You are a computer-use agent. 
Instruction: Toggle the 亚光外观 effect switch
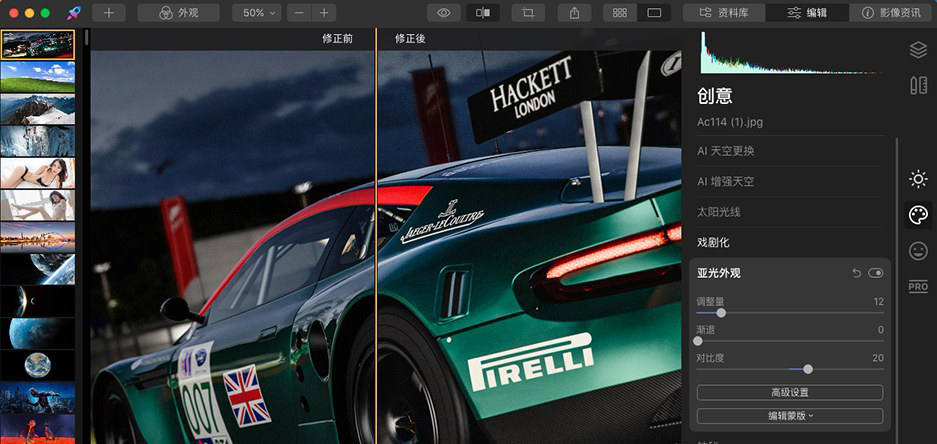(x=875, y=273)
